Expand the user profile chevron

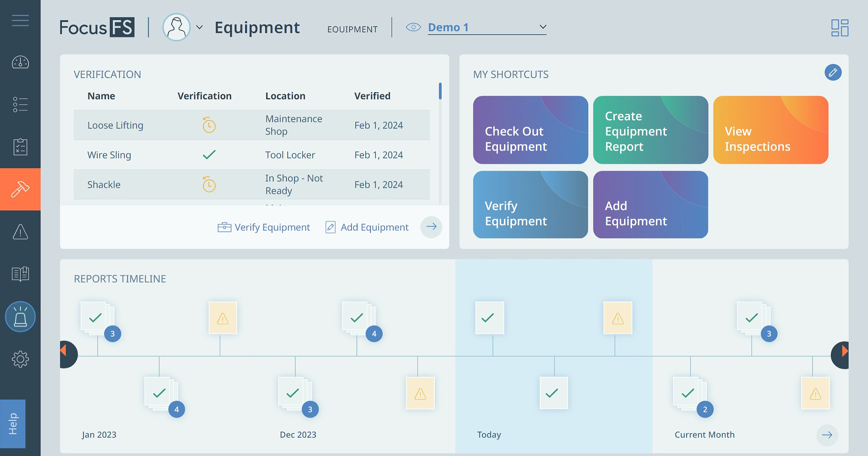coord(199,27)
